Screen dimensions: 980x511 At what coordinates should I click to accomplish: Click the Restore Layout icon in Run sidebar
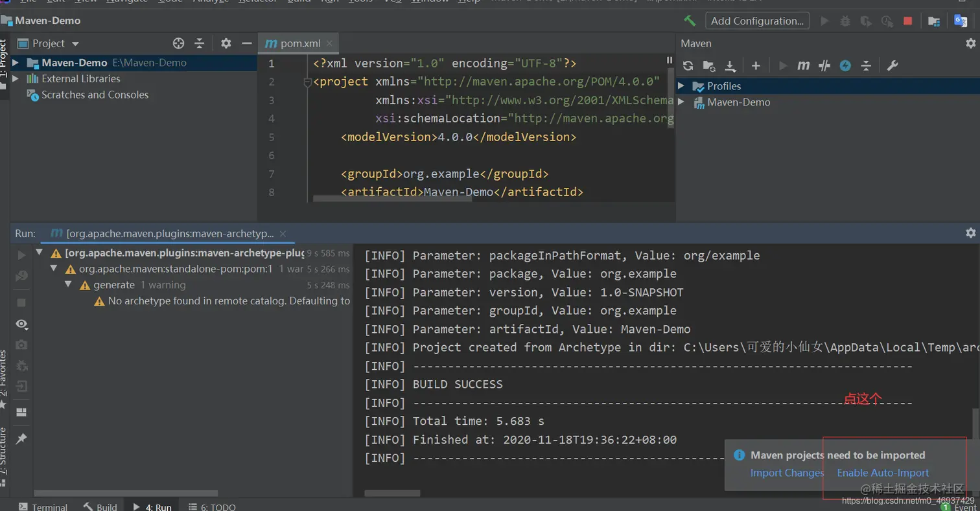coord(21,412)
